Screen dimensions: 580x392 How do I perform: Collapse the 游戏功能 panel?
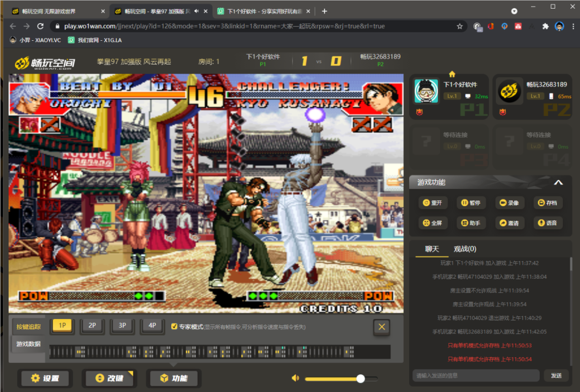click(x=558, y=183)
